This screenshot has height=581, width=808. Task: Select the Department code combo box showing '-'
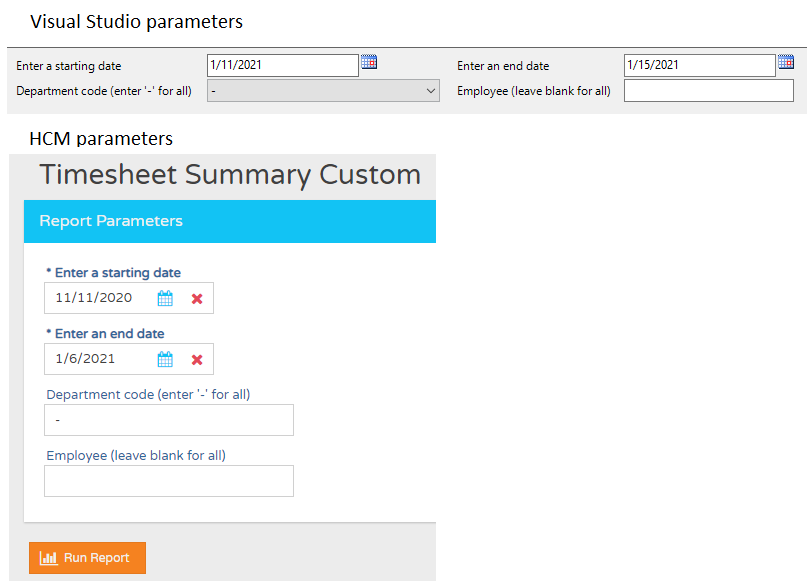pos(323,91)
